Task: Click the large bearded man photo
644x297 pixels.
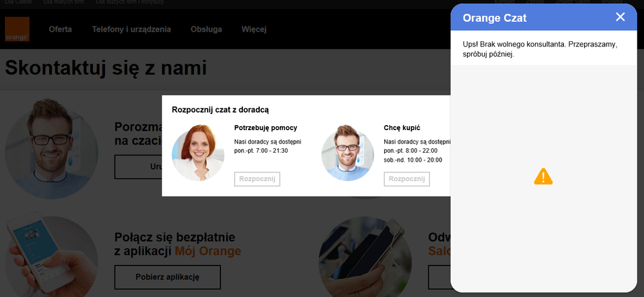Action: click(x=52, y=148)
